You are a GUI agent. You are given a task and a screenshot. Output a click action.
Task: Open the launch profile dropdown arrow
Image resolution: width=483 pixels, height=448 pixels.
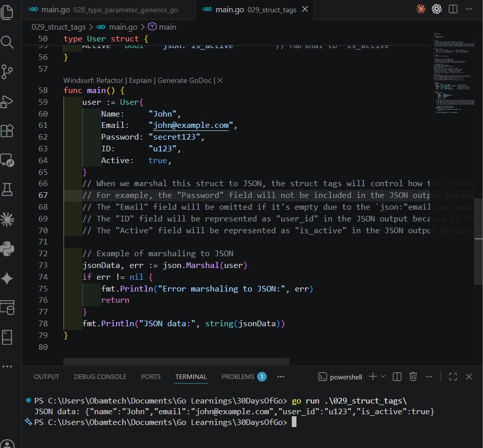tap(383, 376)
